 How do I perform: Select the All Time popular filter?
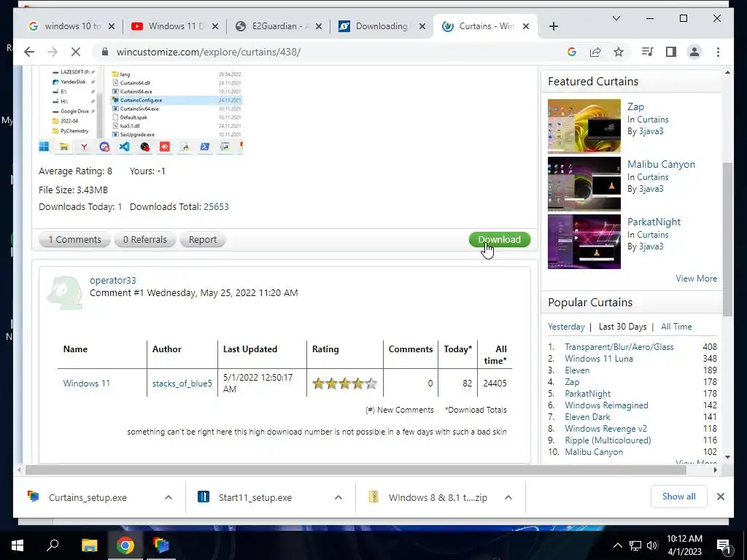click(x=676, y=327)
